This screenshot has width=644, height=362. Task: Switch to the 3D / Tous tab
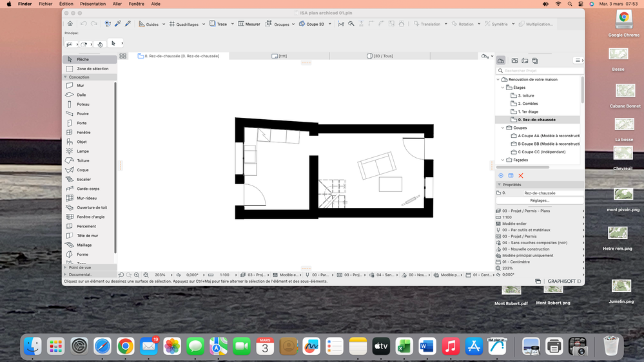pos(380,56)
